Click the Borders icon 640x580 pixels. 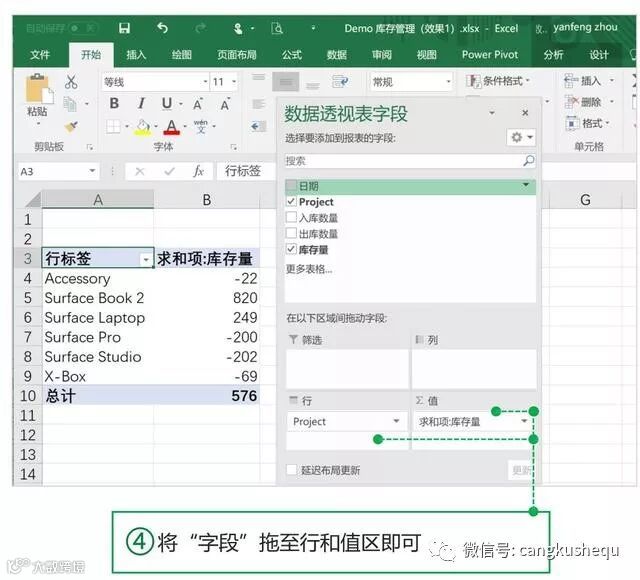[x=113, y=127]
